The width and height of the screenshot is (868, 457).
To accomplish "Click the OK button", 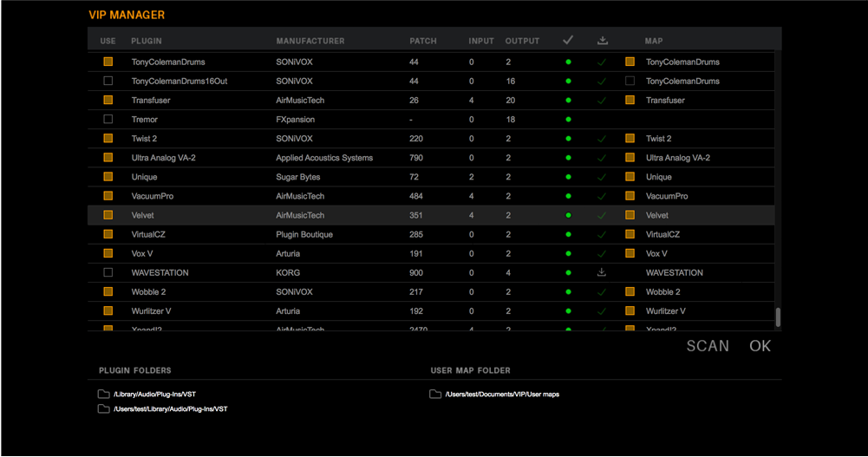I will pos(760,346).
